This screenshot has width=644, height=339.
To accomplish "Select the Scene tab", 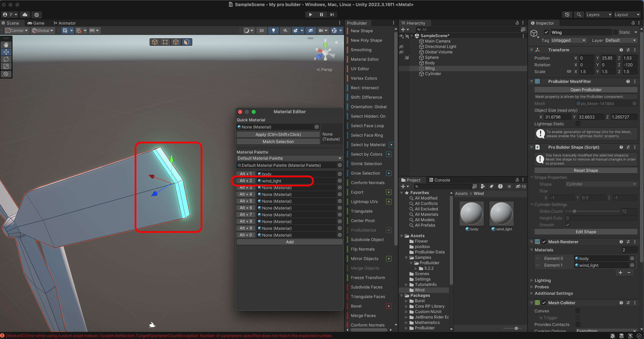I will coord(10,23).
